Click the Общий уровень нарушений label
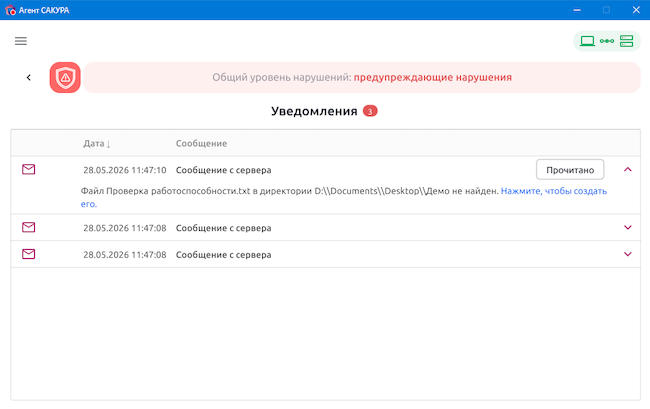 pyautogui.click(x=282, y=77)
